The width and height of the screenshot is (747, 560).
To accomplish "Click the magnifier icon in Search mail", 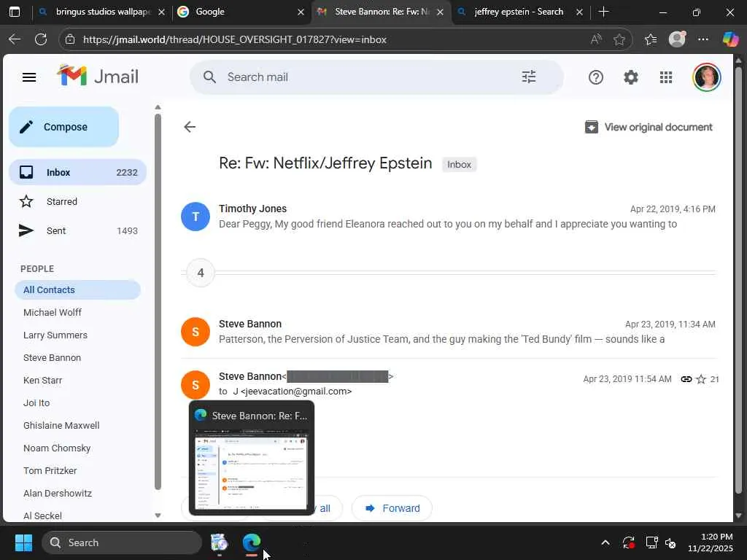I will point(209,77).
